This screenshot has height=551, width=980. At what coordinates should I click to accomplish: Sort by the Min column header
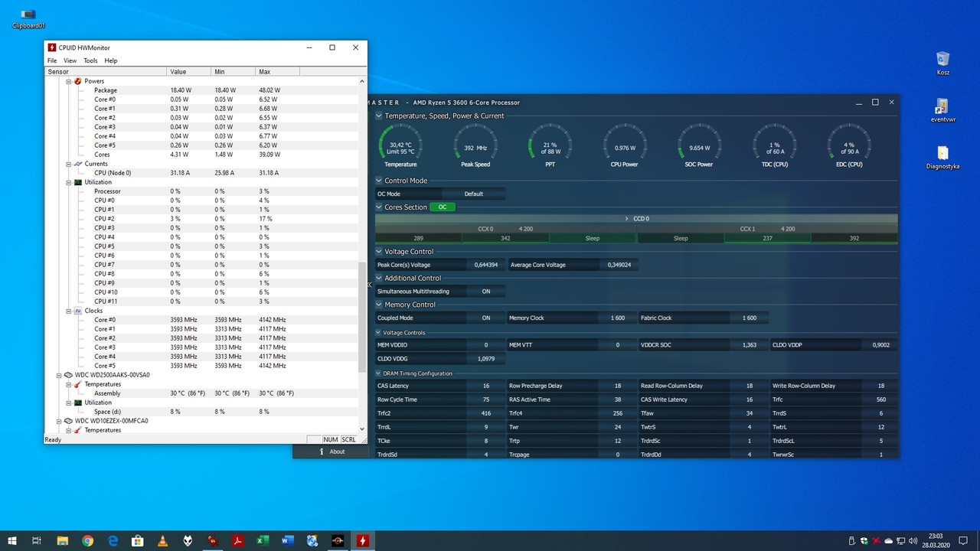pyautogui.click(x=233, y=71)
